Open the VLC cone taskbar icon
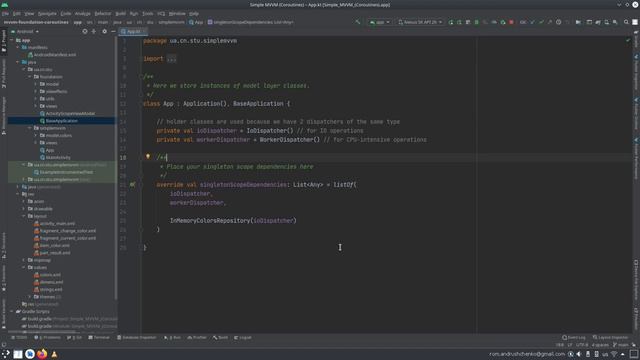Viewport: 640px width, 360px height. (54, 354)
